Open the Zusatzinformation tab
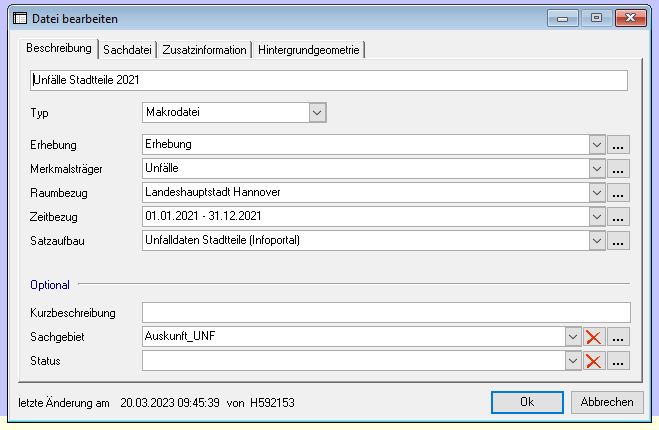The height and width of the screenshot is (430, 659). [204, 50]
